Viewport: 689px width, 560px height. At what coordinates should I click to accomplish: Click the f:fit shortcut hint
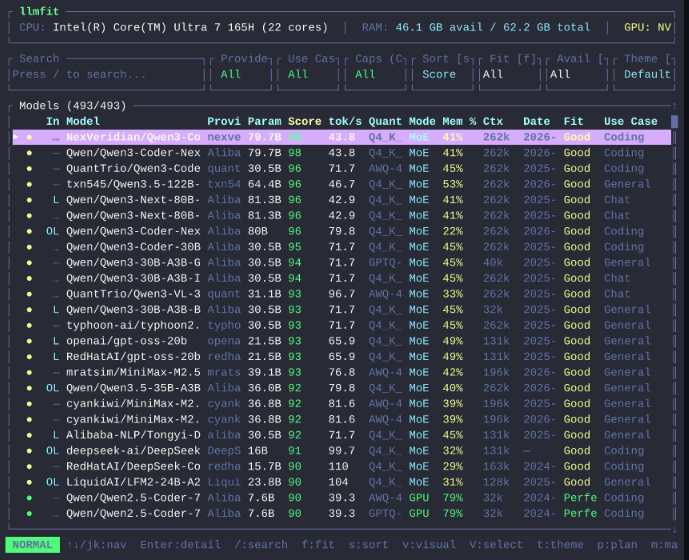(318, 545)
